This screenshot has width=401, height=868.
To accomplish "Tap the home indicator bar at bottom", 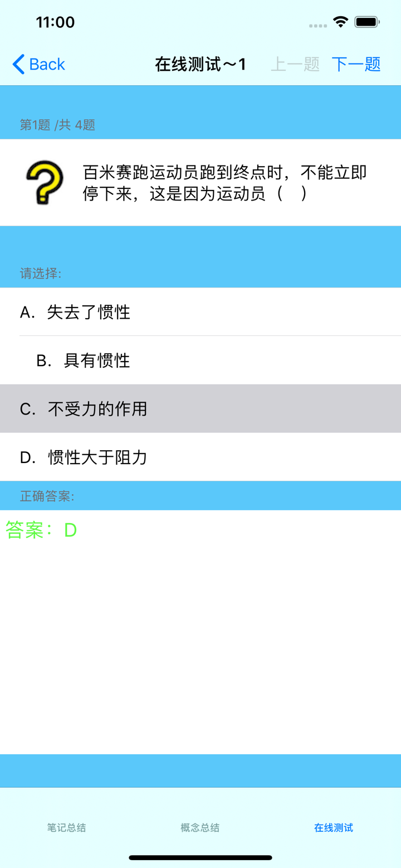I will [x=200, y=858].
